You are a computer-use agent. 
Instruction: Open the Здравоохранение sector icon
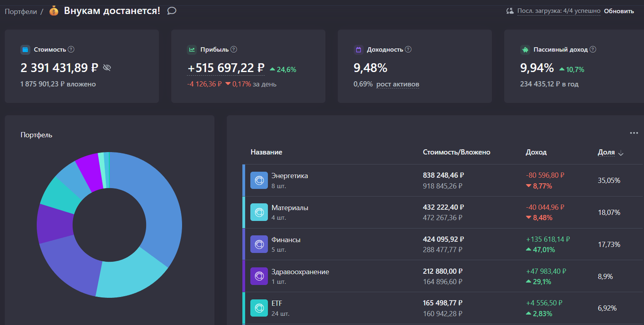pyautogui.click(x=259, y=276)
